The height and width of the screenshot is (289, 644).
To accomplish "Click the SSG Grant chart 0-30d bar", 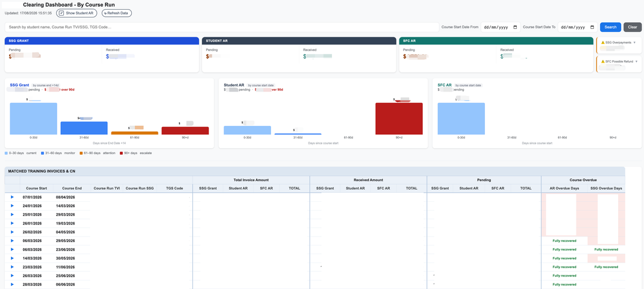I will point(33,119).
